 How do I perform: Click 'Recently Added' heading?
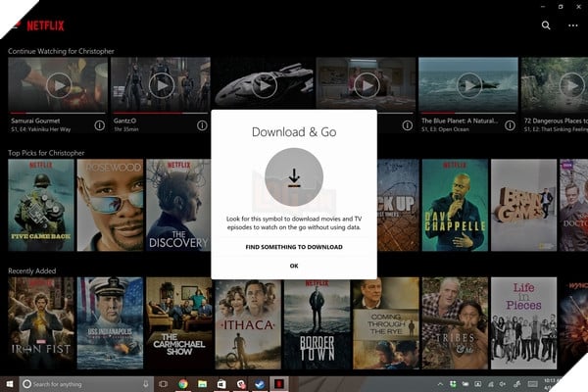pyautogui.click(x=32, y=270)
